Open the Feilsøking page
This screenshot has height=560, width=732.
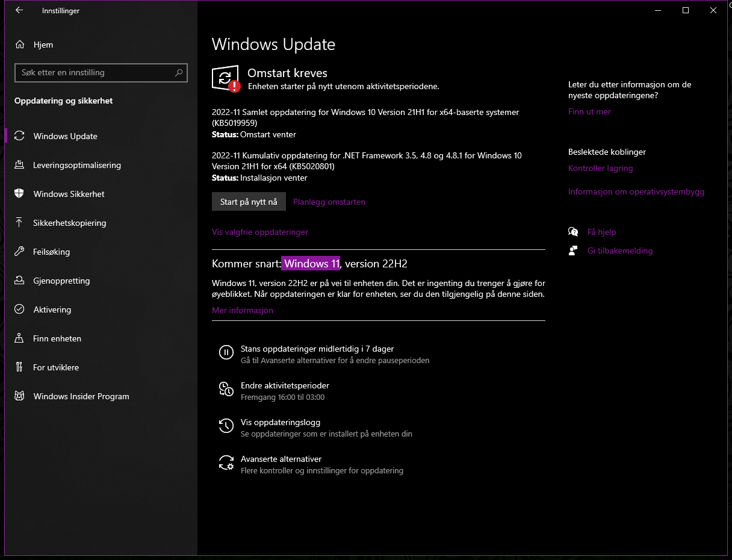pos(101,252)
